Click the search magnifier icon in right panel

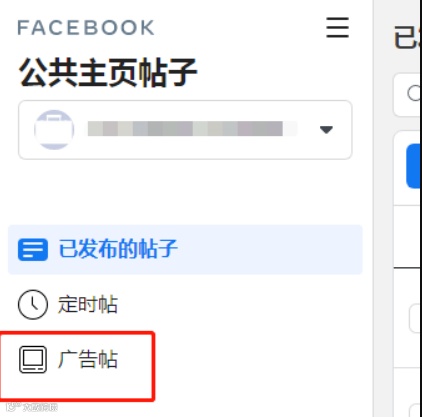415,93
